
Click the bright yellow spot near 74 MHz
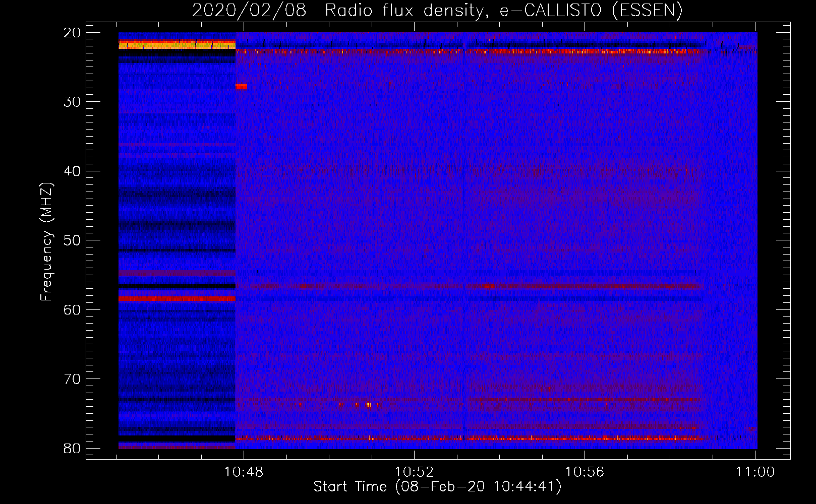click(x=368, y=404)
